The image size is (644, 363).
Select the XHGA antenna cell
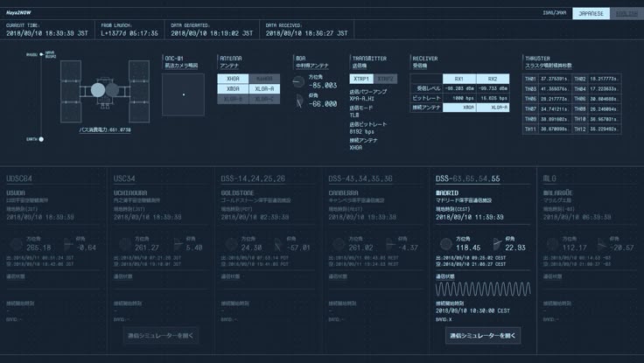pyautogui.click(x=233, y=79)
